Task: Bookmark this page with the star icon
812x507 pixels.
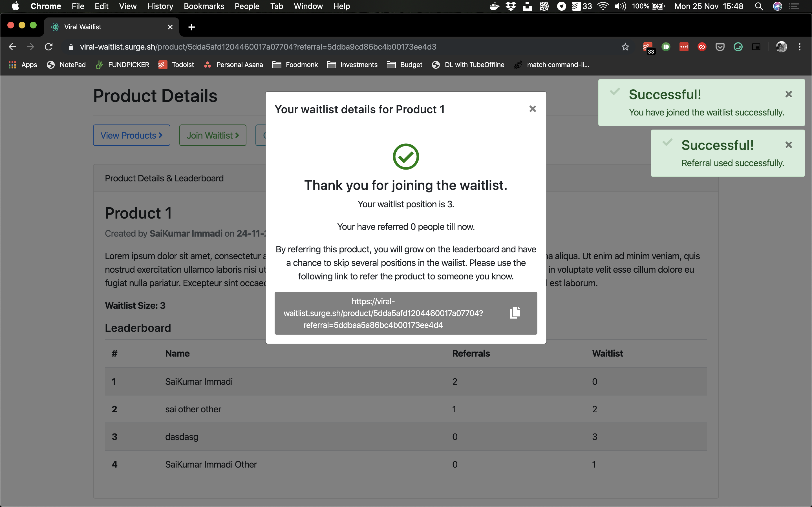Action: pos(625,47)
